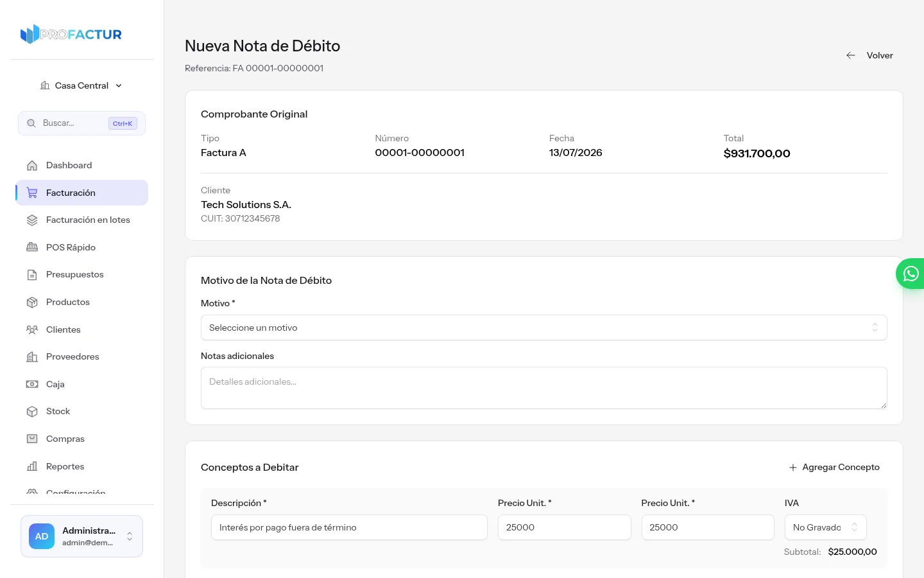Click the Descripción input field
Image resolution: width=924 pixels, height=578 pixels.
click(x=349, y=527)
